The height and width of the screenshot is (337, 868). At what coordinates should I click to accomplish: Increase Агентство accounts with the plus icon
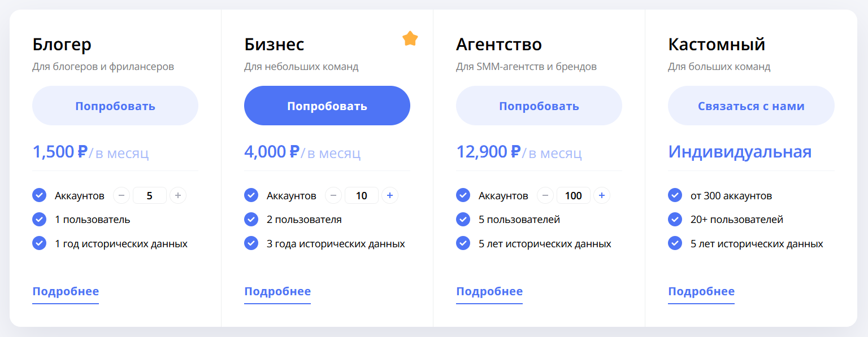(x=602, y=195)
